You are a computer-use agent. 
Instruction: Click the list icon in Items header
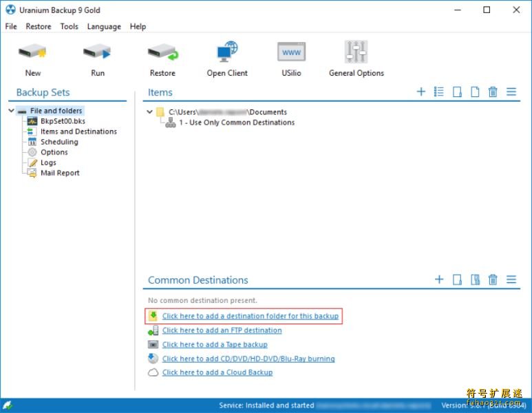coord(438,92)
